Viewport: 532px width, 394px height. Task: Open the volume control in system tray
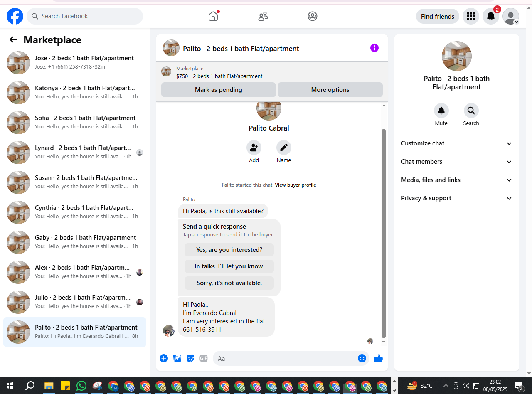coord(465,386)
